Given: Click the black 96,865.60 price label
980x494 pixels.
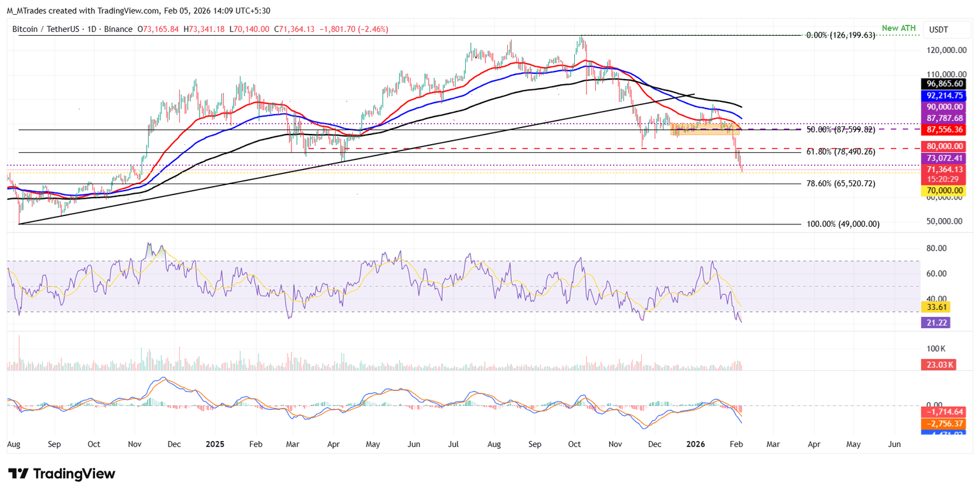Looking at the screenshot, I should (x=943, y=84).
